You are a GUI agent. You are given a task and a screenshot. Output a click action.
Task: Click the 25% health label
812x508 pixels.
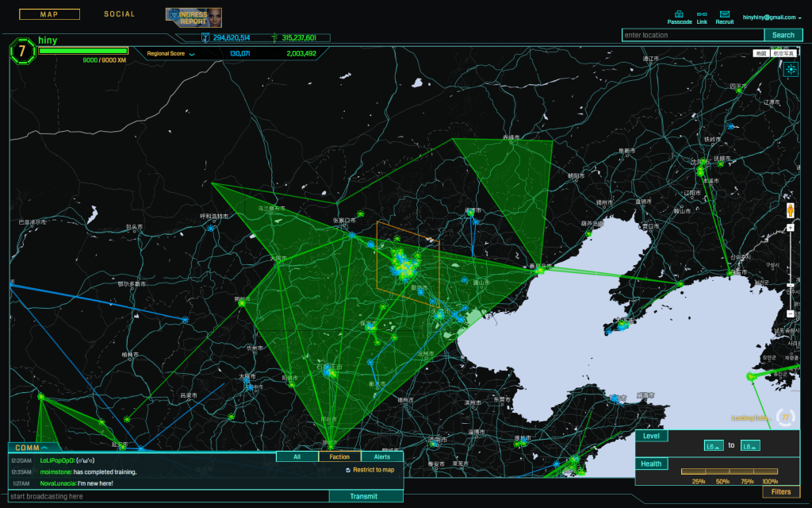coord(699,482)
